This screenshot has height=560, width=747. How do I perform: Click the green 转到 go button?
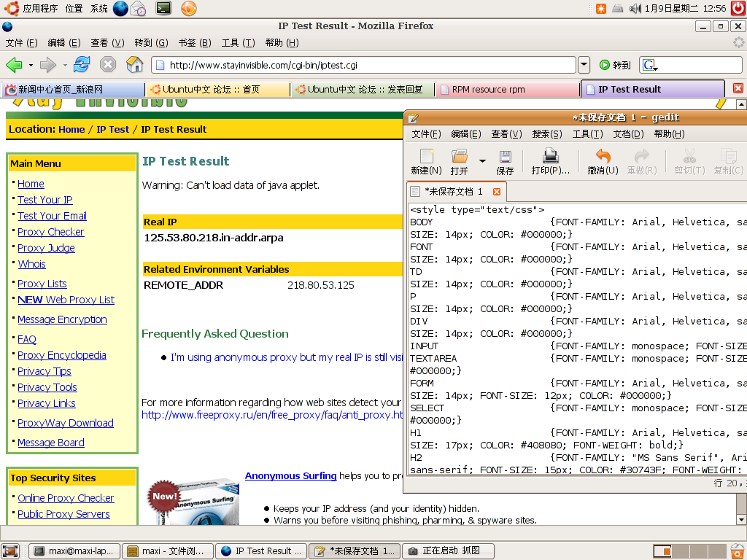click(615, 65)
